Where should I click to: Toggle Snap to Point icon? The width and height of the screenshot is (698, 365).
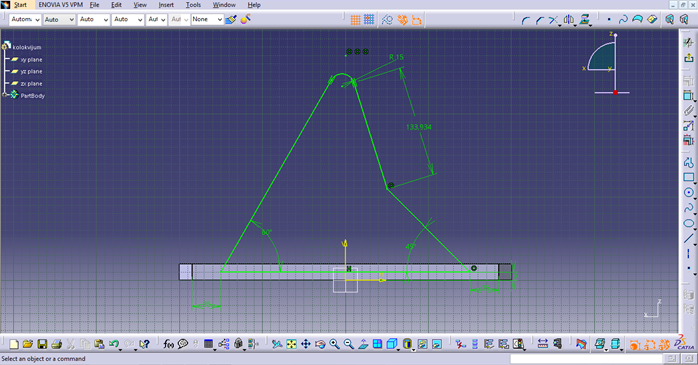369,20
